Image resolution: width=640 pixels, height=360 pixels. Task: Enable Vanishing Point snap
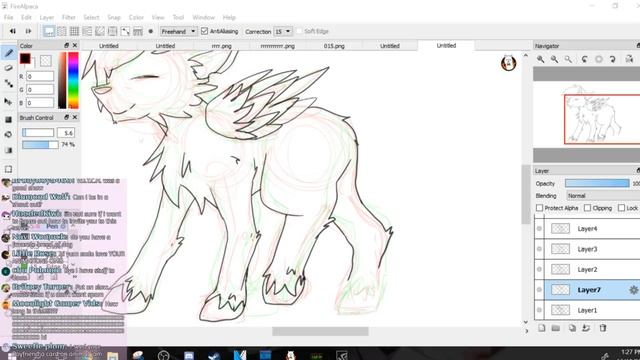[87, 31]
